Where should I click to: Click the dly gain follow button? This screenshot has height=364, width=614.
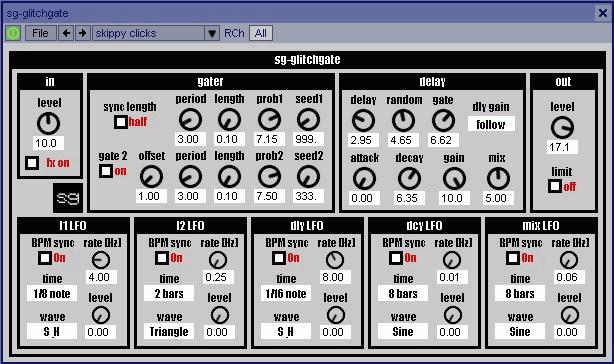pos(491,124)
